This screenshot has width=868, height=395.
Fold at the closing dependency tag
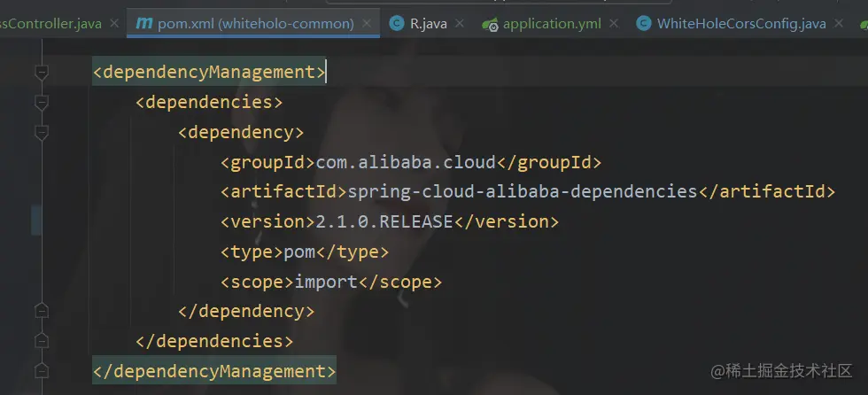click(x=42, y=311)
